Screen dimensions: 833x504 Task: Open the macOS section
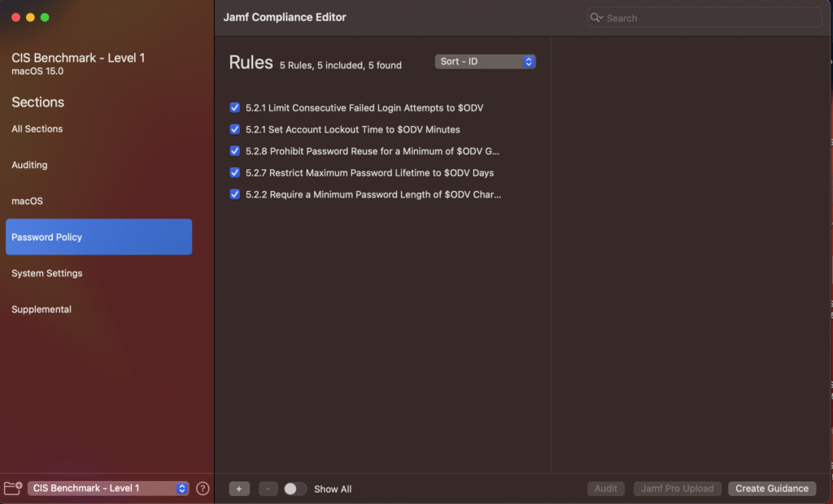pyautogui.click(x=27, y=201)
